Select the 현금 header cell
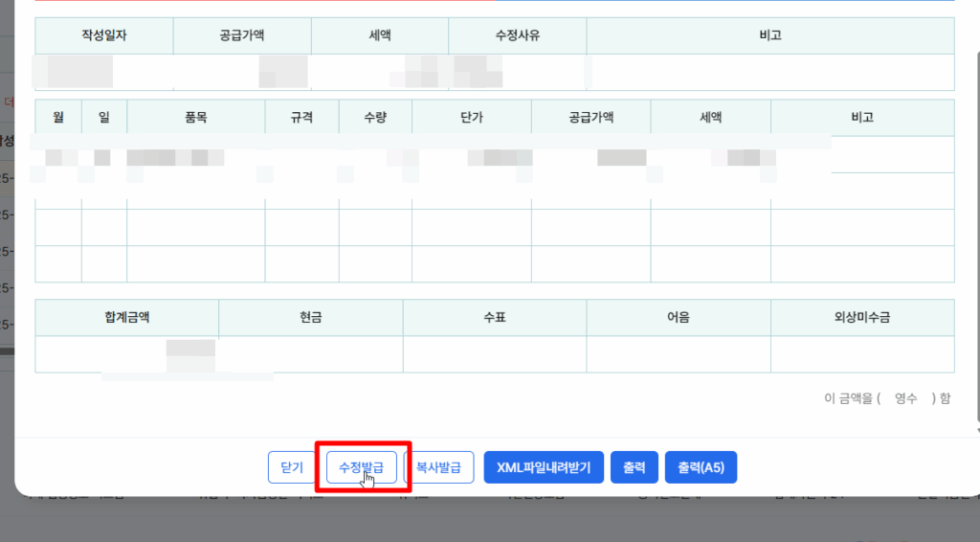The width and height of the screenshot is (980, 542). click(x=311, y=317)
